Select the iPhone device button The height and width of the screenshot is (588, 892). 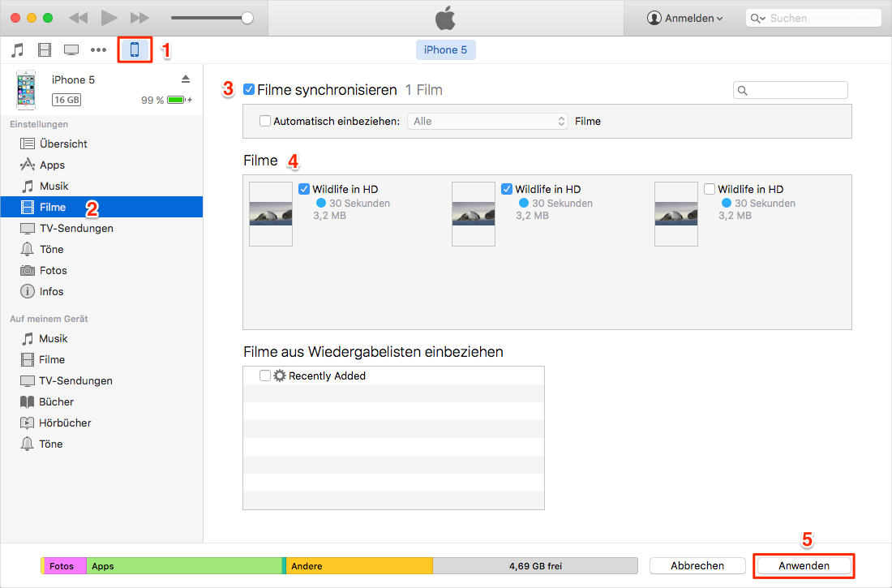coord(135,50)
